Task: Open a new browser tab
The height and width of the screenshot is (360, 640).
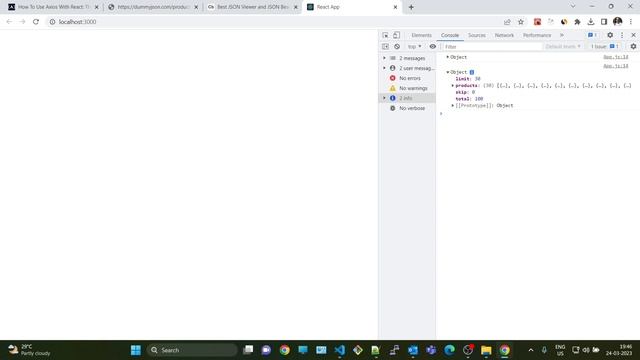Action: click(411, 7)
